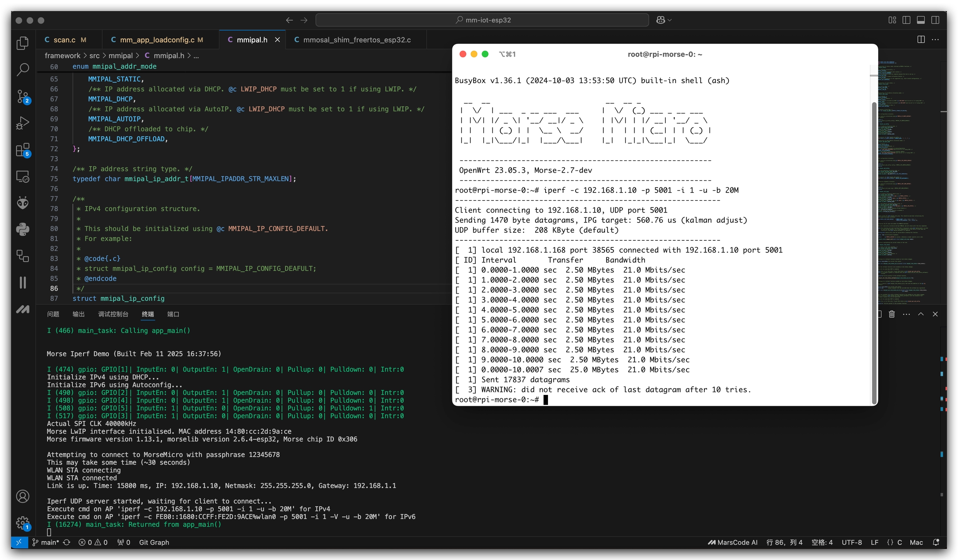Toggle the secondary side bar layout button
This screenshot has width=958, height=560.
click(x=935, y=20)
